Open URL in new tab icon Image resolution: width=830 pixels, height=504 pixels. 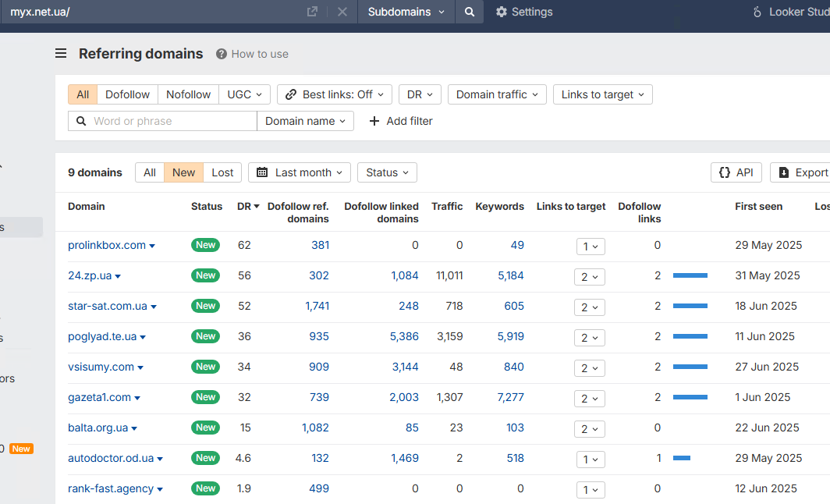312,12
